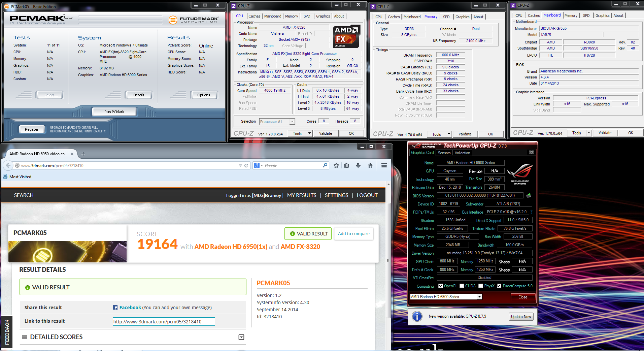Expand Detailed Scores section

coord(241,337)
